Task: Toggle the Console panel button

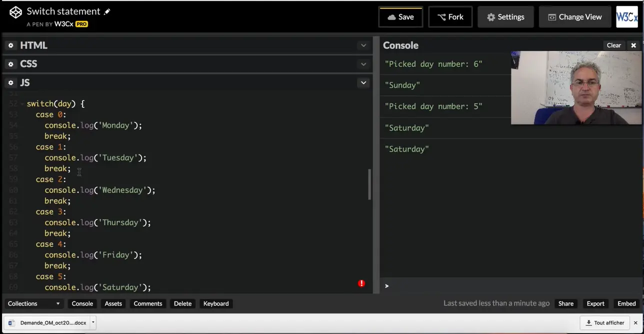Action: point(82,303)
